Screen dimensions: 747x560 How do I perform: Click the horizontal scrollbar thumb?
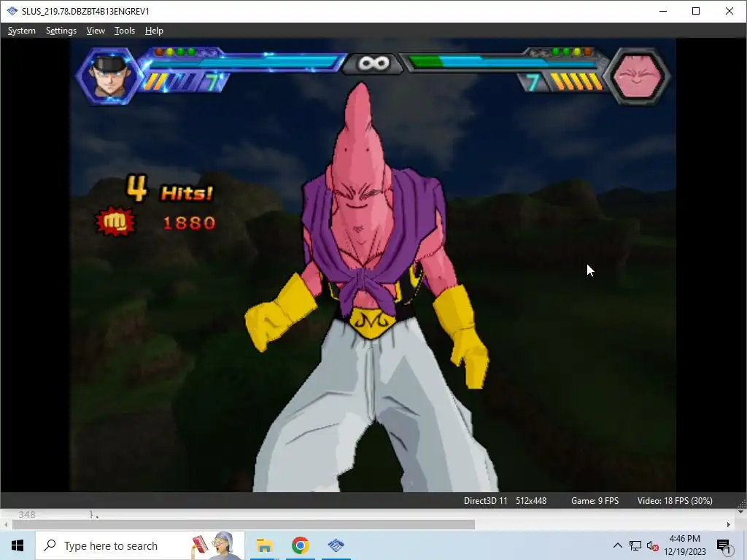coord(244,525)
